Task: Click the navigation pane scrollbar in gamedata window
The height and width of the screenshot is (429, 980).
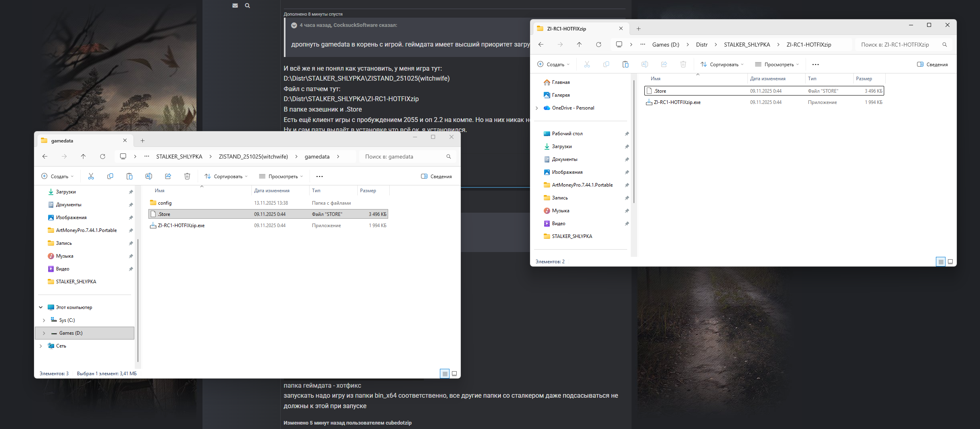Action: (x=138, y=301)
